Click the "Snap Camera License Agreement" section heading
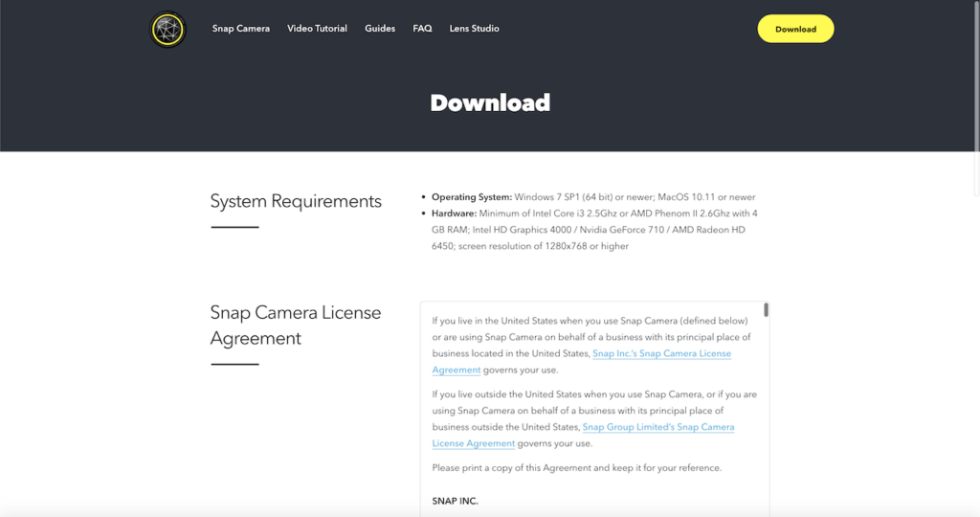Viewport: 980px width, 517px height. tap(296, 326)
